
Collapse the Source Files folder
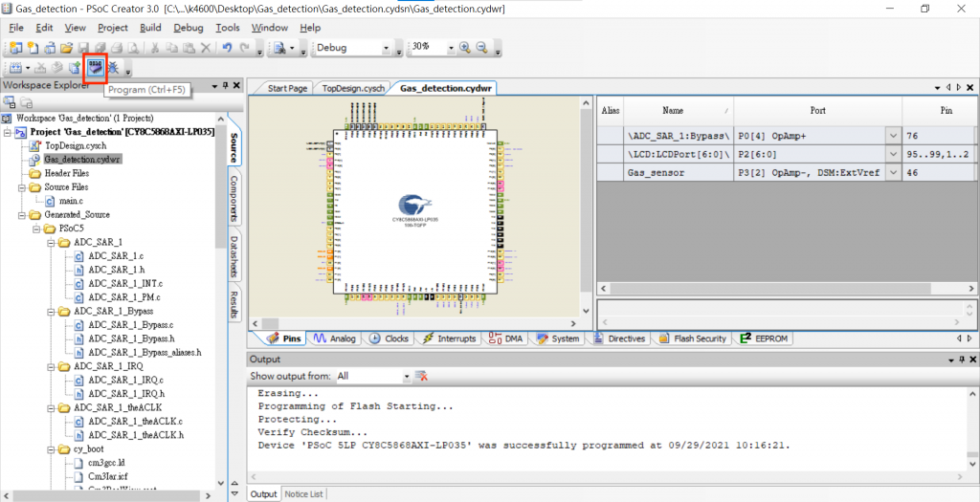point(22,187)
